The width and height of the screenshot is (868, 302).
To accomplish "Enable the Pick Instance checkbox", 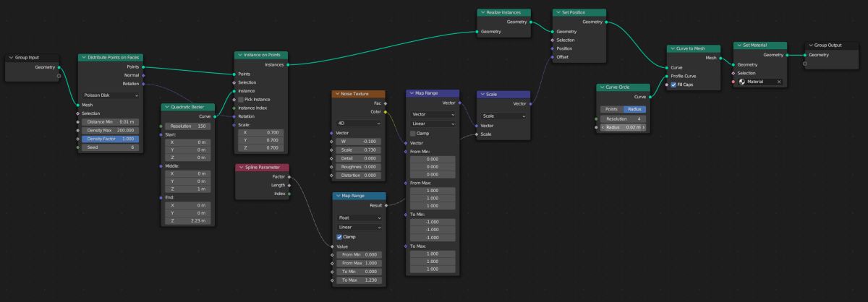I will pyautogui.click(x=242, y=99).
